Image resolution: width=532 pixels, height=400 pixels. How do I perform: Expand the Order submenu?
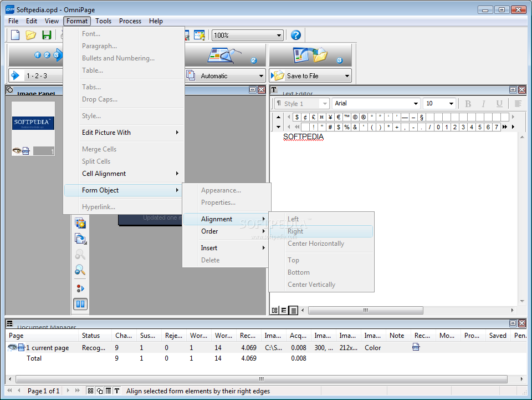pos(226,231)
